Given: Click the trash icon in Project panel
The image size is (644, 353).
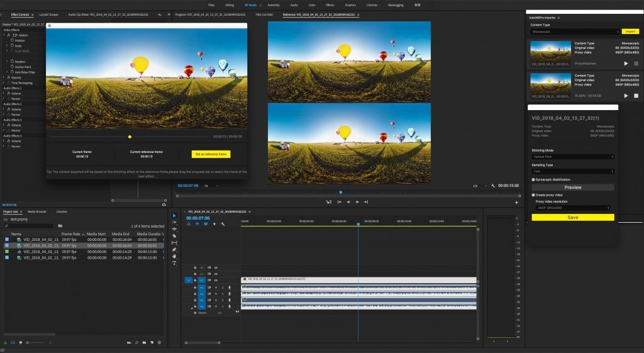Looking at the screenshot, I should pos(159,342).
